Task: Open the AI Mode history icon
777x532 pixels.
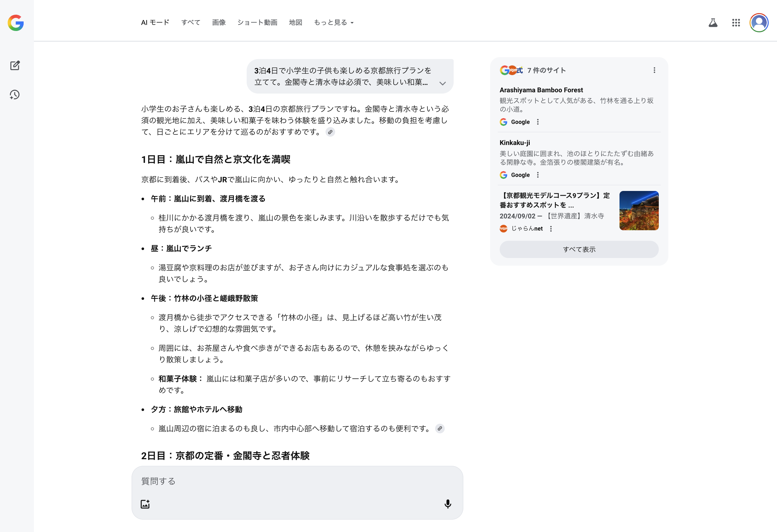Action: 15,95
